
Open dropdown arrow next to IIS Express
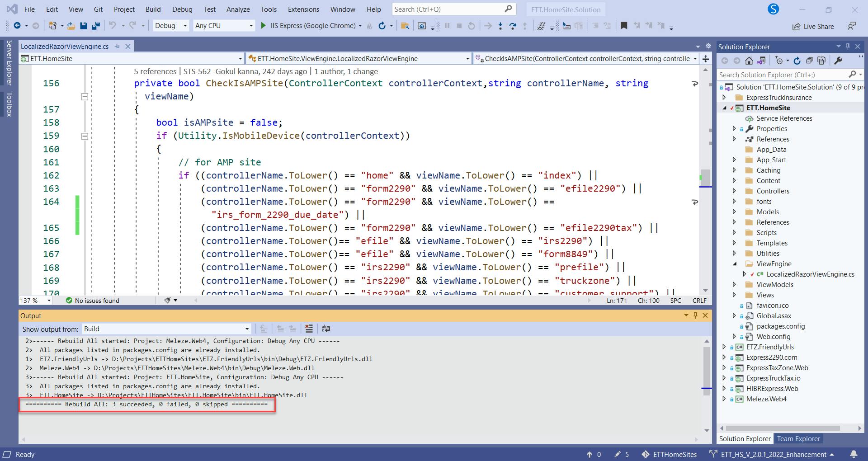(360, 26)
